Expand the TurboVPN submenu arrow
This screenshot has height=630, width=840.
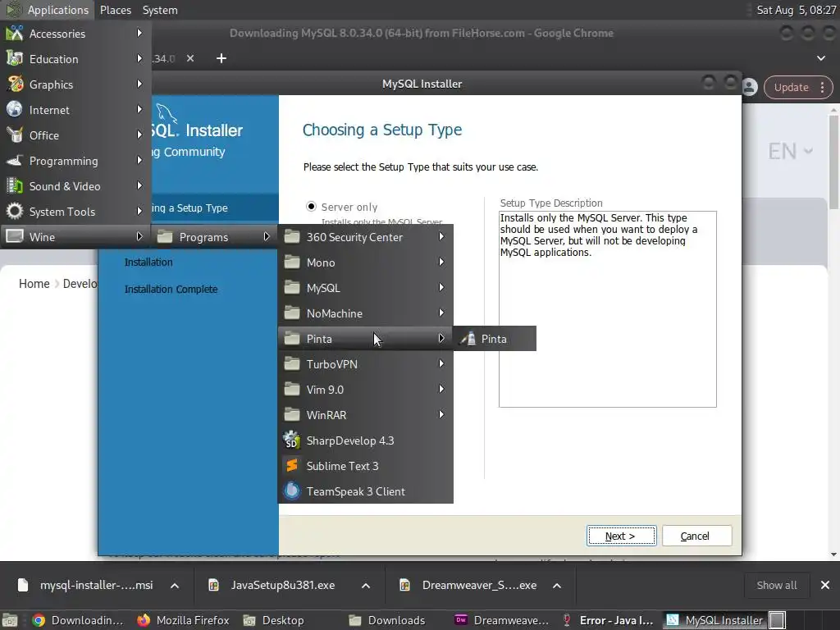pos(441,363)
